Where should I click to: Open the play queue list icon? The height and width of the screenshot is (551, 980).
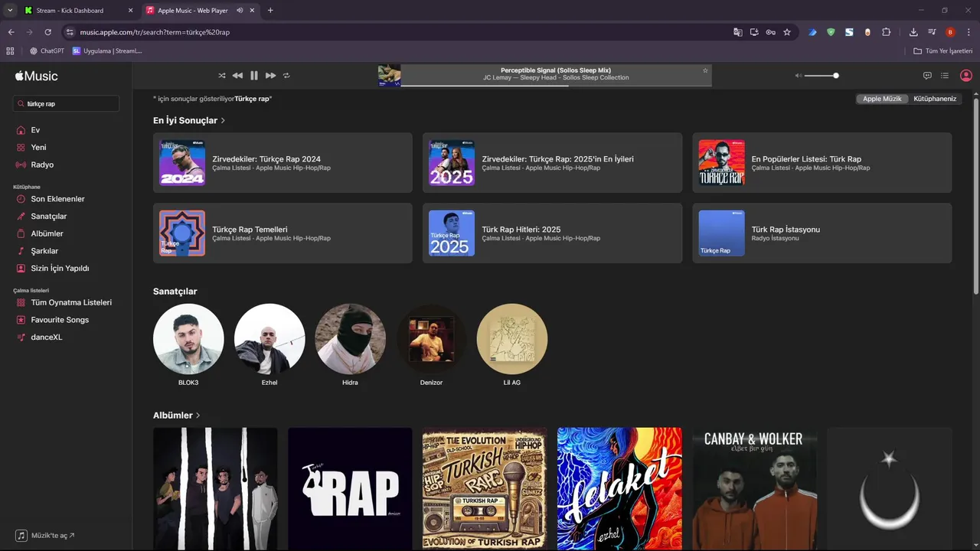[x=945, y=76]
